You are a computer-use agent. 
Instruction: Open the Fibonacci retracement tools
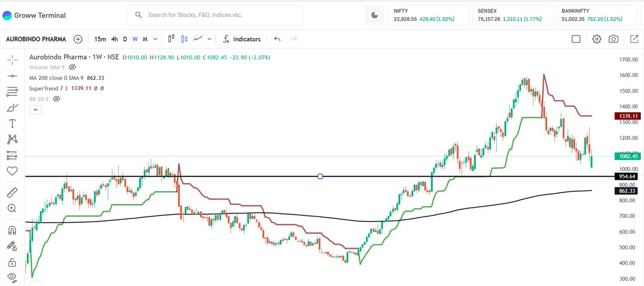(x=12, y=91)
